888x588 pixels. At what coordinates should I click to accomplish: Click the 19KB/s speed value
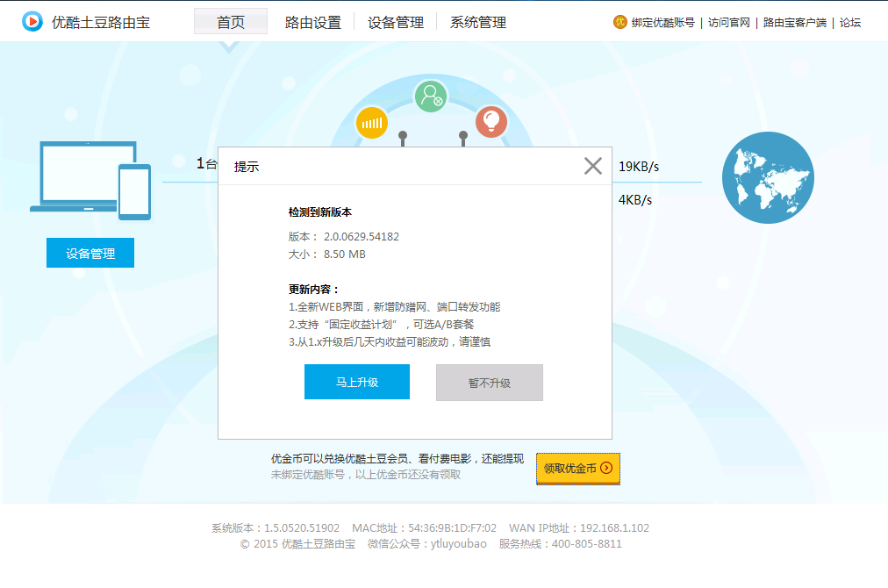click(639, 167)
